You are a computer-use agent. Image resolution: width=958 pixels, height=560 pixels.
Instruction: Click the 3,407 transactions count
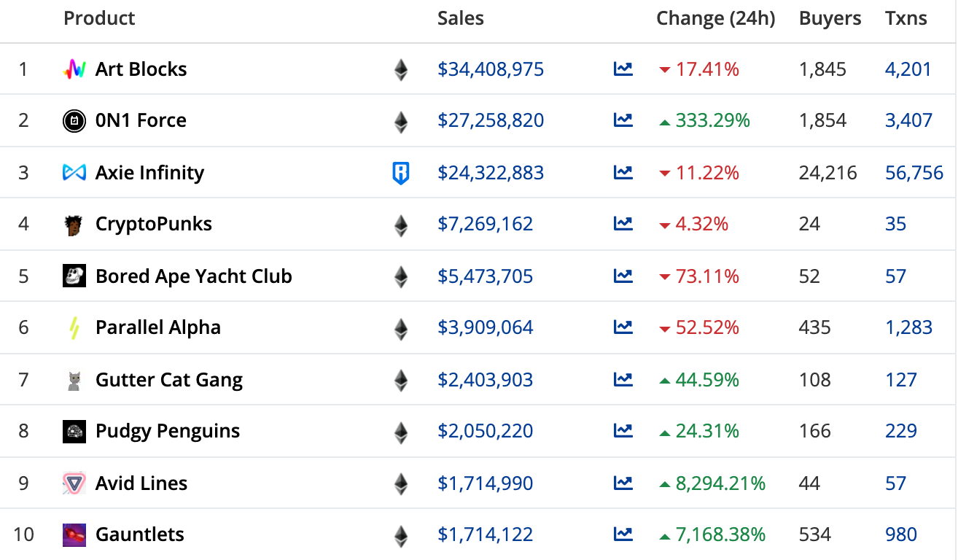909,120
